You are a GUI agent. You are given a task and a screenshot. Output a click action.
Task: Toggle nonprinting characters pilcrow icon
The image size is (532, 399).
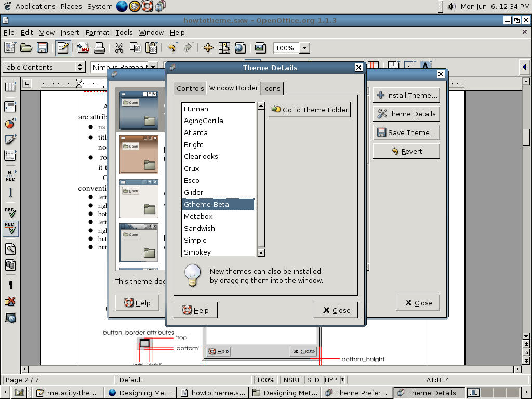10,285
